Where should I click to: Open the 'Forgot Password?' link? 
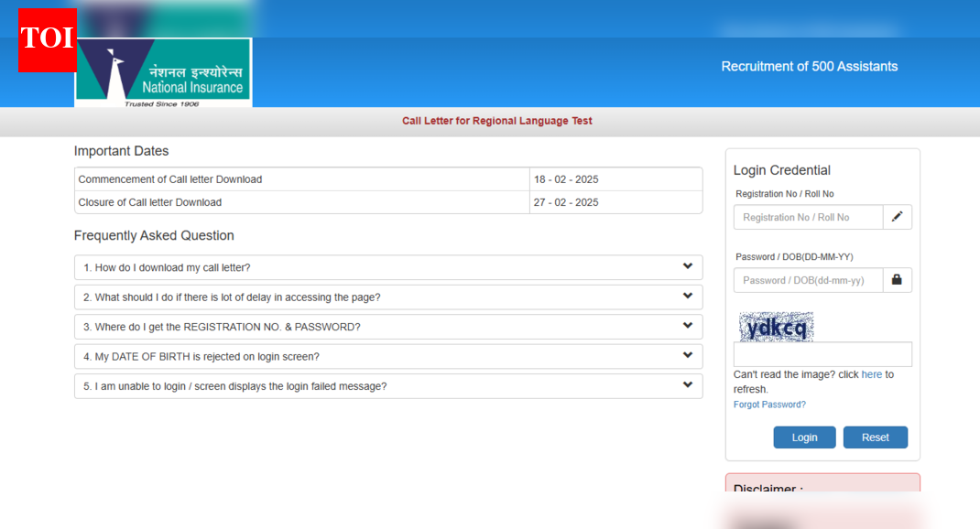click(x=769, y=405)
